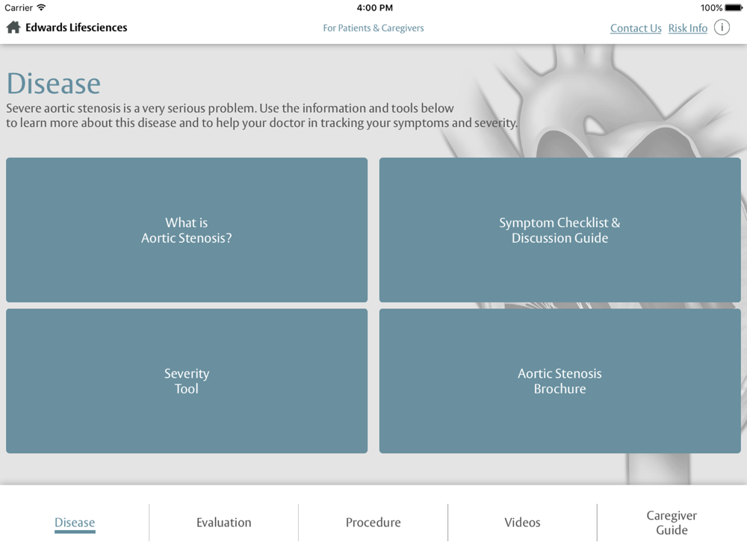Go to the Caregiver Guide tab
The image size is (747, 560).
[x=672, y=522]
